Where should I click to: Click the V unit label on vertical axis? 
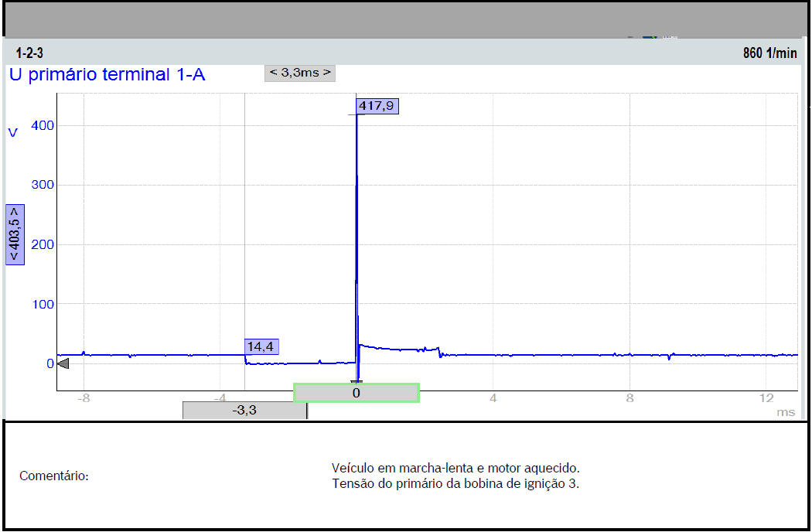pyautogui.click(x=12, y=133)
